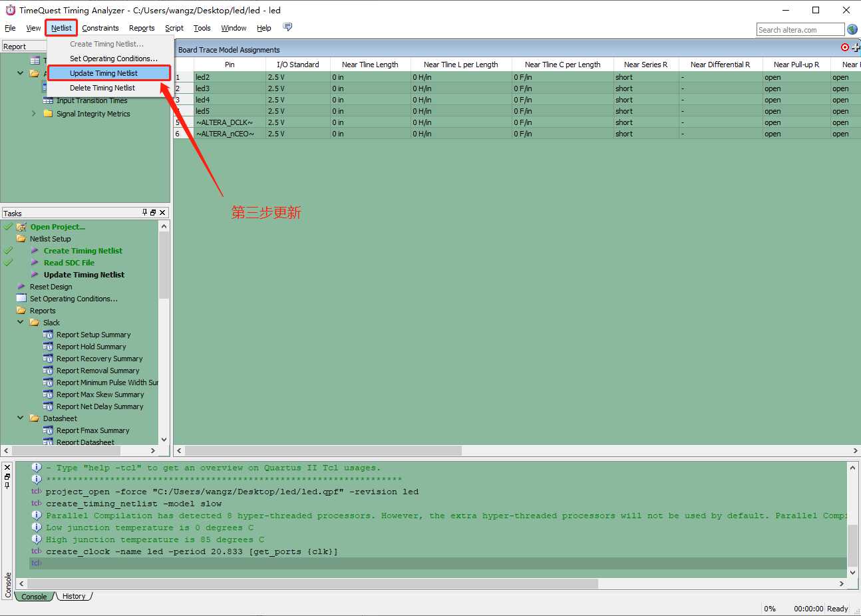
Task: Select the led5 pin cell
Action: coord(230,111)
